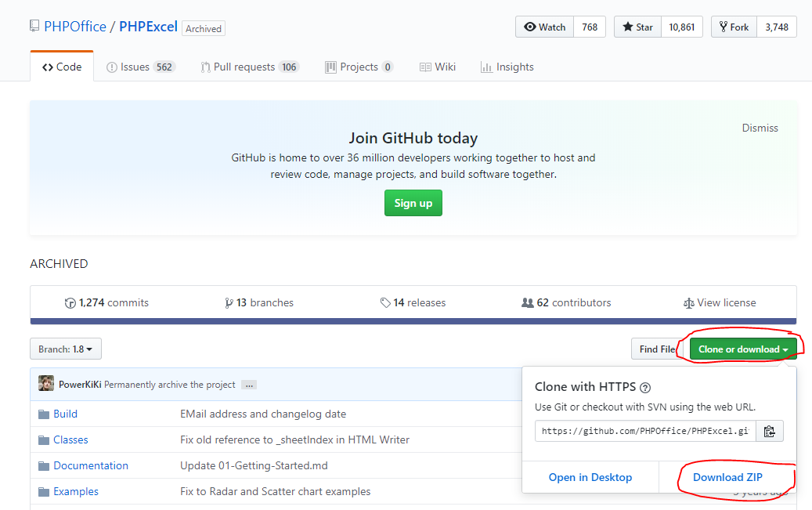Open the Wiki tab
This screenshot has width=812, height=510.
click(x=438, y=67)
